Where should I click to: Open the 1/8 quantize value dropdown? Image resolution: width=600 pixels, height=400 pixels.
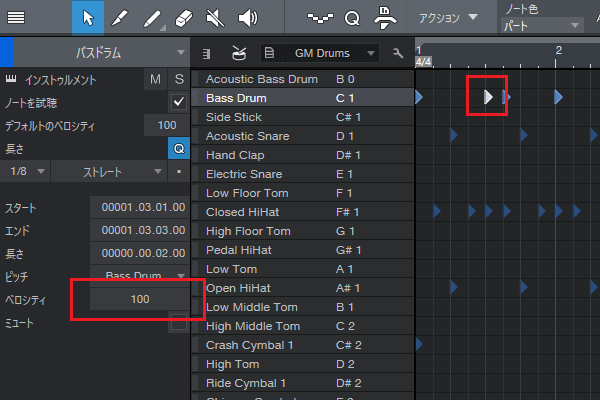(26, 171)
